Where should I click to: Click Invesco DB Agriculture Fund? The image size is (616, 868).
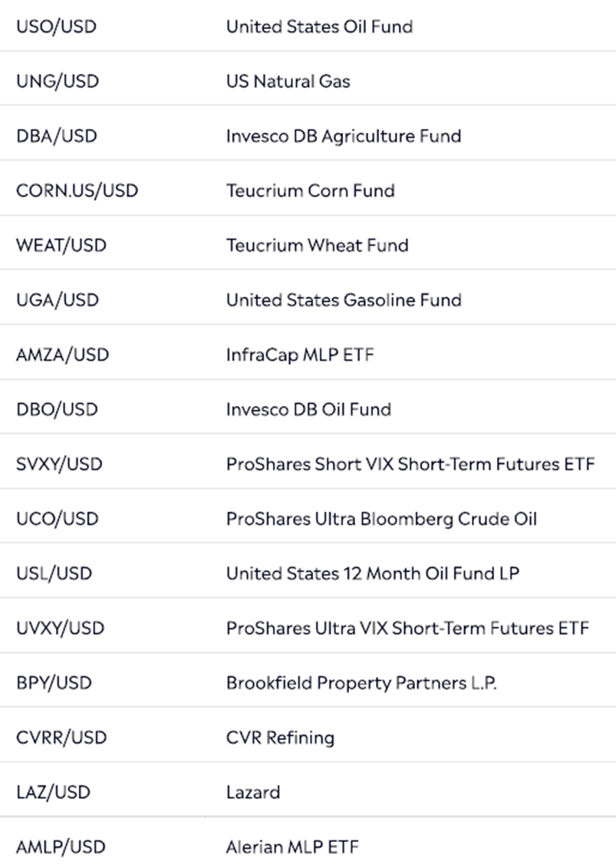(343, 136)
